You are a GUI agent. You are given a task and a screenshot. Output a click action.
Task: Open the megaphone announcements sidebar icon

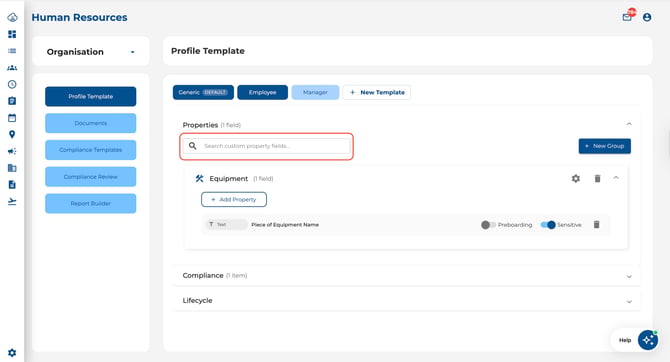click(x=12, y=151)
